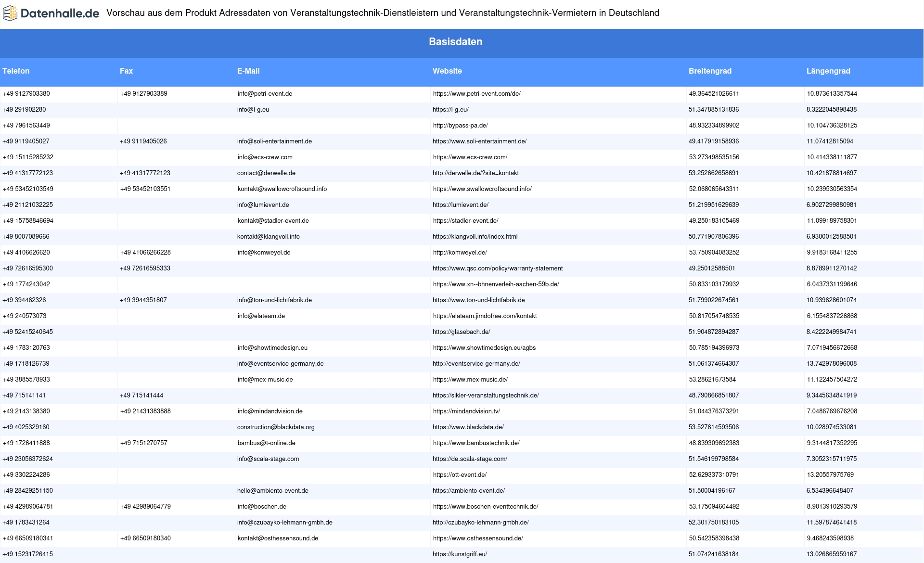Click email info@mex-music.de
This screenshot has height=563, width=924.
pos(265,380)
